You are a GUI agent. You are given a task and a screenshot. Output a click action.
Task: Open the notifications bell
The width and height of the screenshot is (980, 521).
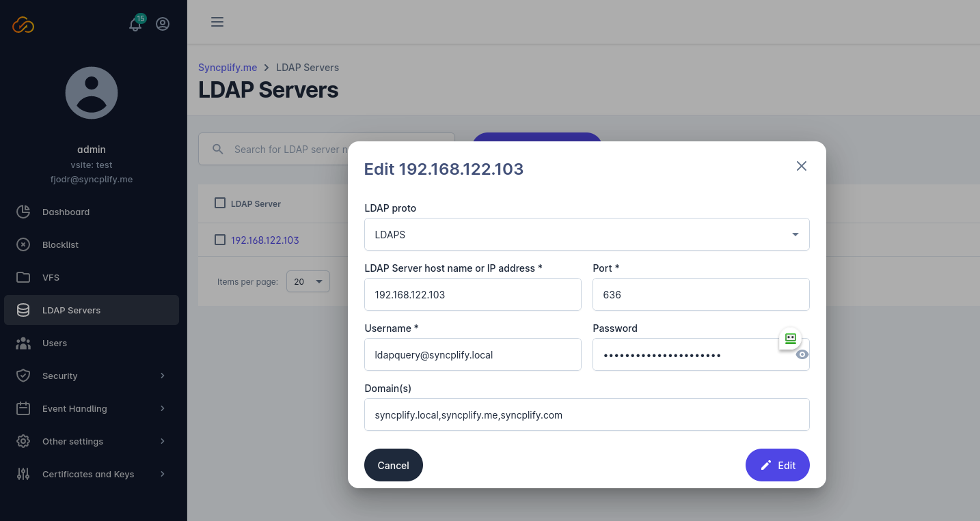point(135,25)
